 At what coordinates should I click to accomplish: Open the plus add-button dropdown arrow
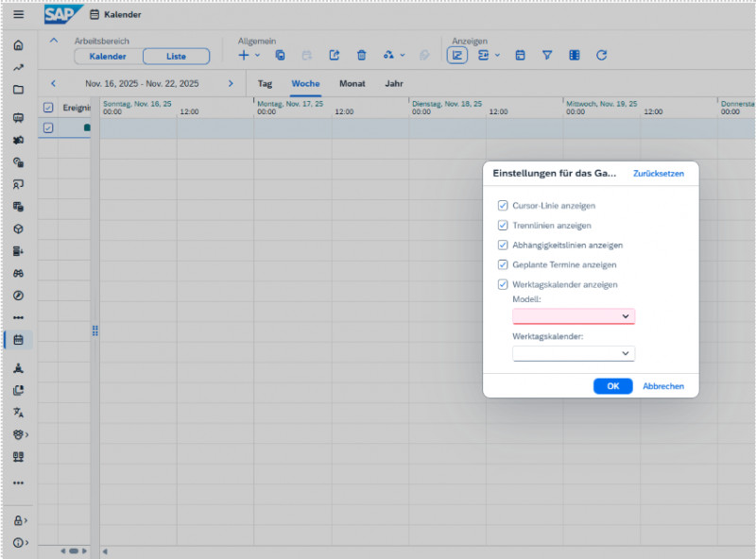[258, 56]
